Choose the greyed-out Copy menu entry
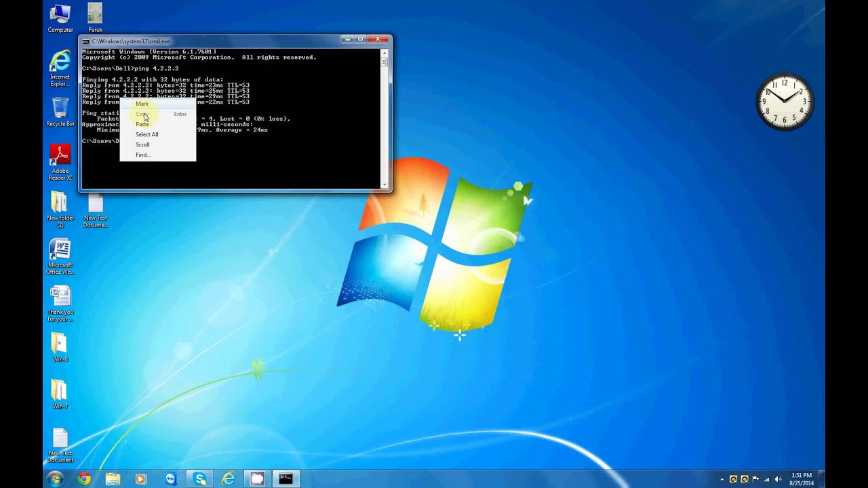 (x=158, y=114)
